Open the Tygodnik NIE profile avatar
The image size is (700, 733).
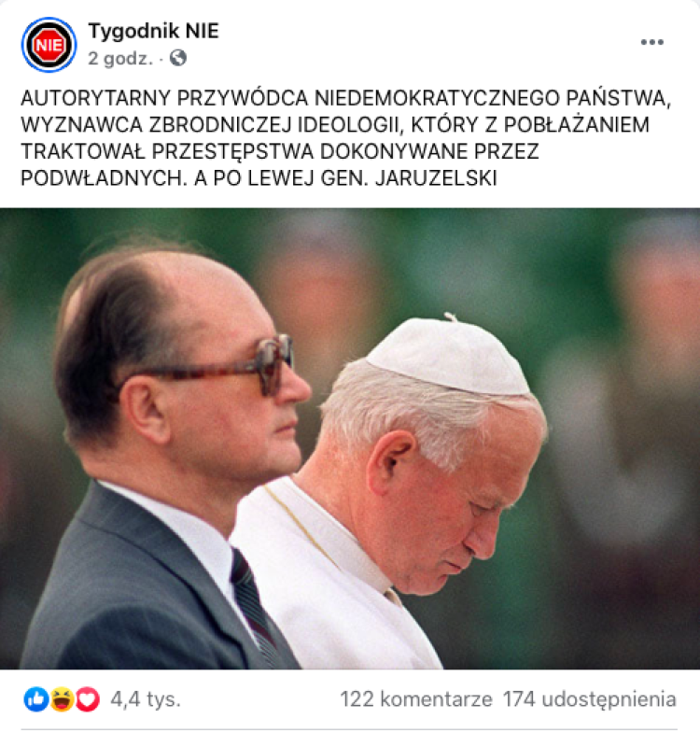click(x=49, y=45)
